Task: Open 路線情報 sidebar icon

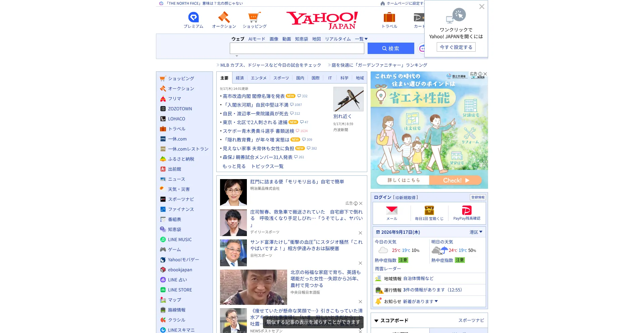Action: 163,310
